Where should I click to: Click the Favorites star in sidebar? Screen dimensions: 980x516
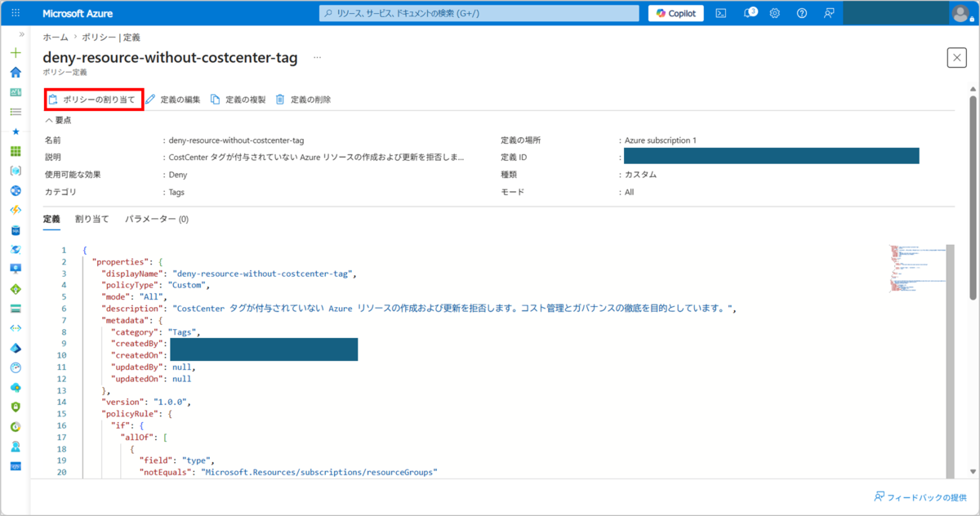tap(16, 131)
